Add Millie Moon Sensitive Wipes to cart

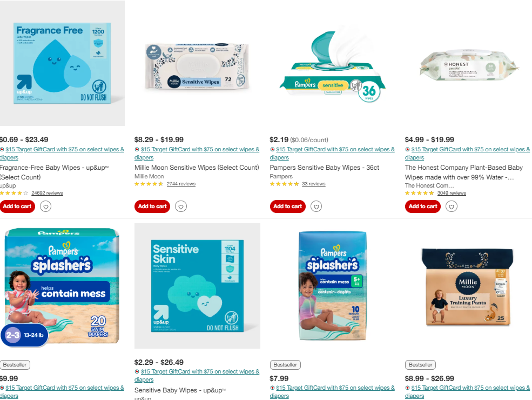coord(152,206)
